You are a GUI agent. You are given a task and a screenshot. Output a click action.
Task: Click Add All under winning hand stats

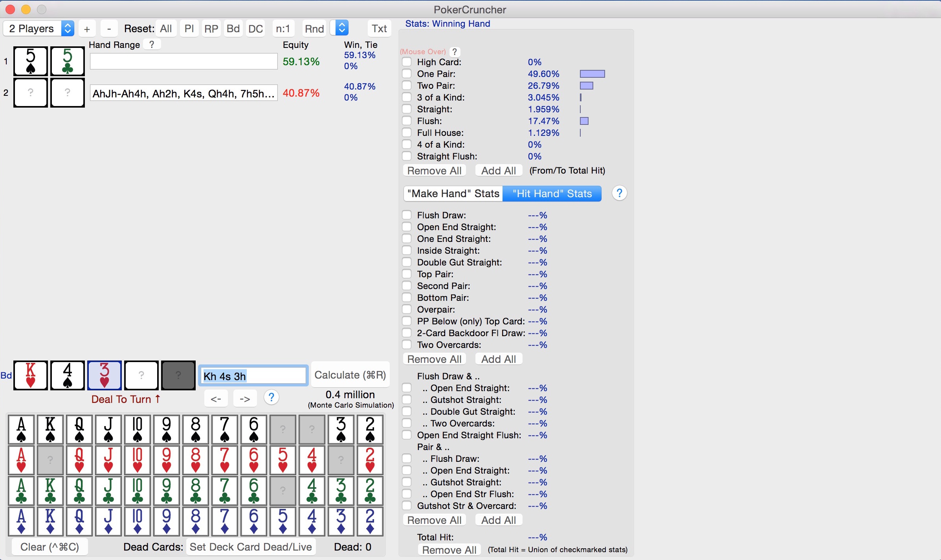tap(499, 170)
